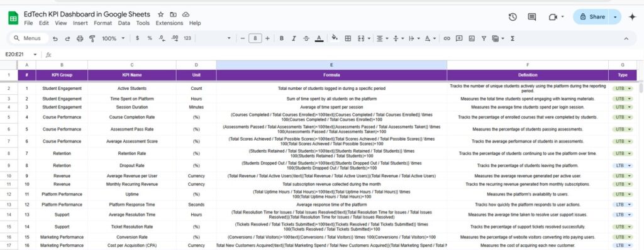Check cloud save status icon

tap(186, 14)
